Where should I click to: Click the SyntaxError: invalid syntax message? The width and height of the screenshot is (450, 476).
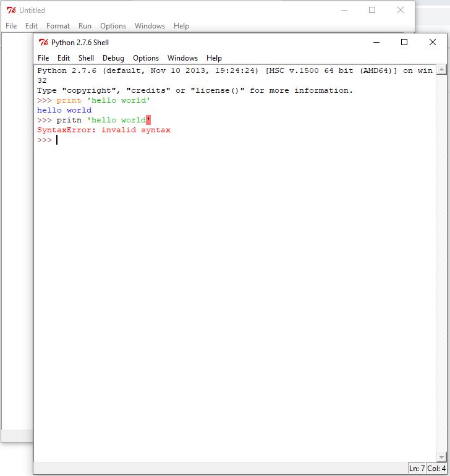pyautogui.click(x=104, y=130)
